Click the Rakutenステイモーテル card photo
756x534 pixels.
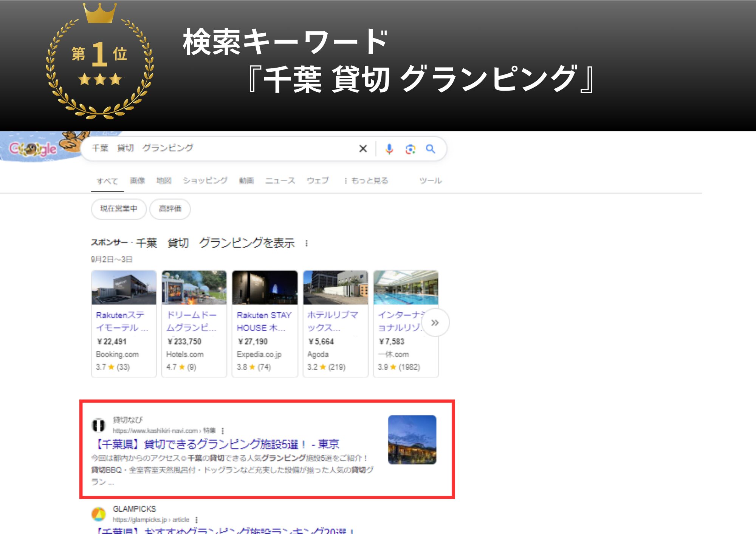[x=124, y=287]
